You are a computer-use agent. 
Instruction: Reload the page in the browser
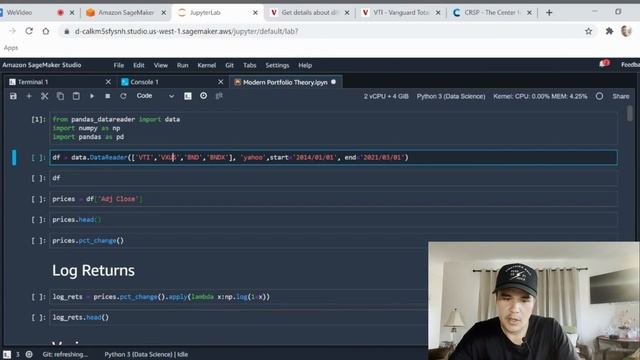[x=29, y=31]
